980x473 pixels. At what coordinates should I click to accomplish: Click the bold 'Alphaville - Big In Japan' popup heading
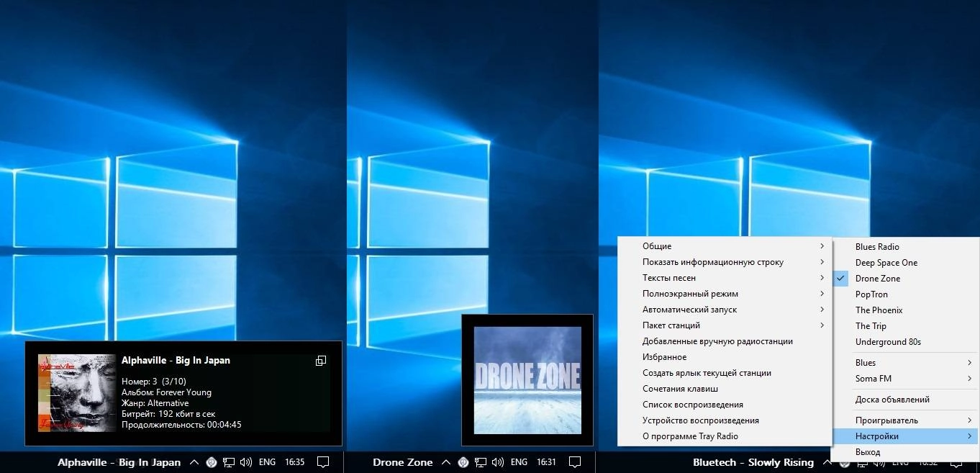pos(176,361)
